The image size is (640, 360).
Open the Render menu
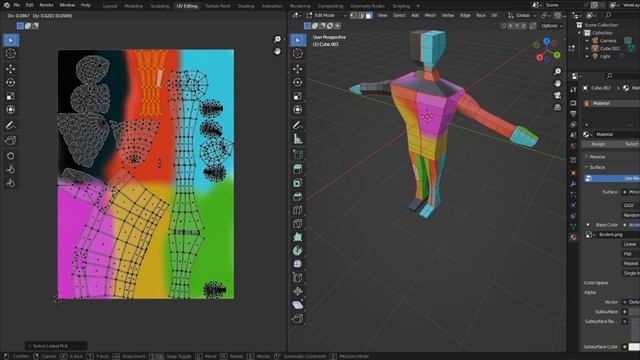coord(47,5)
